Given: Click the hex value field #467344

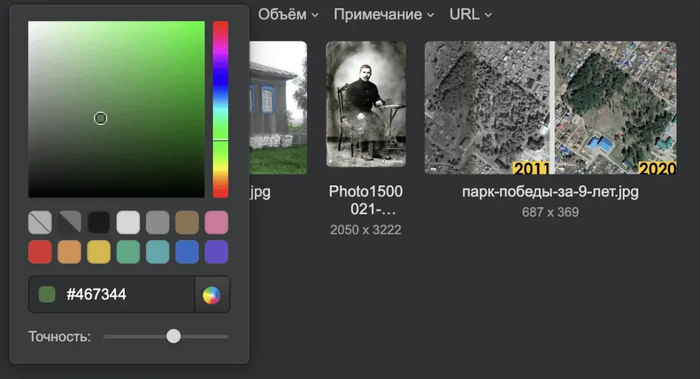Looking at the screenshot, I should [x=112, y=295].
